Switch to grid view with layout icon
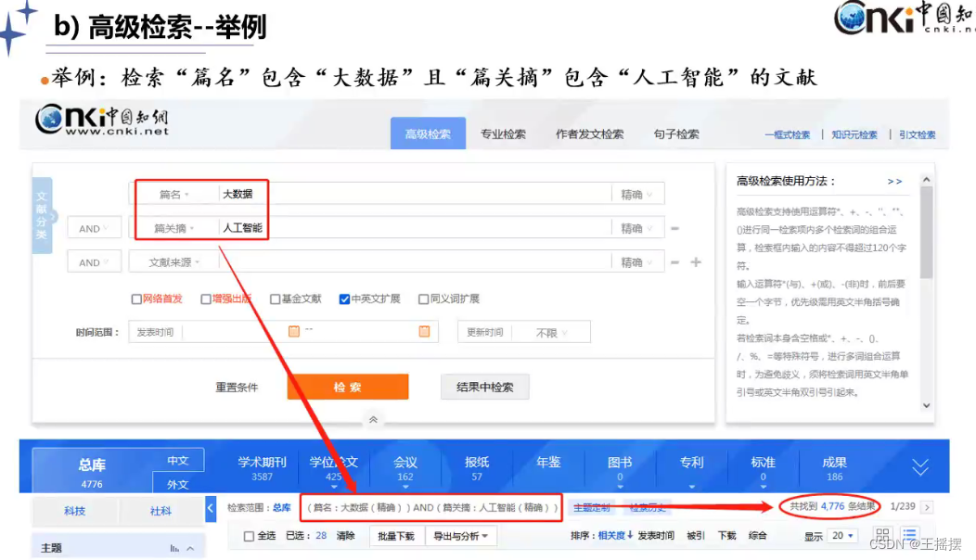Screen dimensions: 976x560 point(881,535)
